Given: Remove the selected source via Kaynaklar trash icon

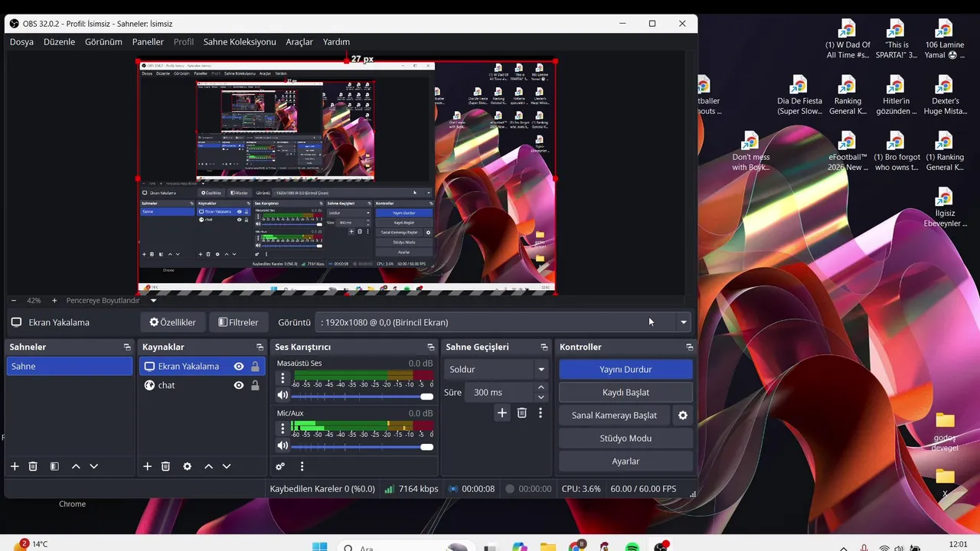Looking at the screenshot, I should 165,466.
